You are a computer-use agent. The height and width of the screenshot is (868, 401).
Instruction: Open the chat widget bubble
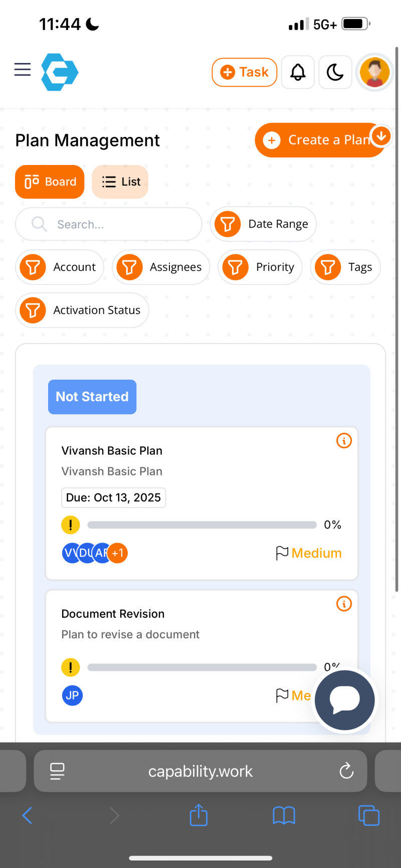[344, 700]
